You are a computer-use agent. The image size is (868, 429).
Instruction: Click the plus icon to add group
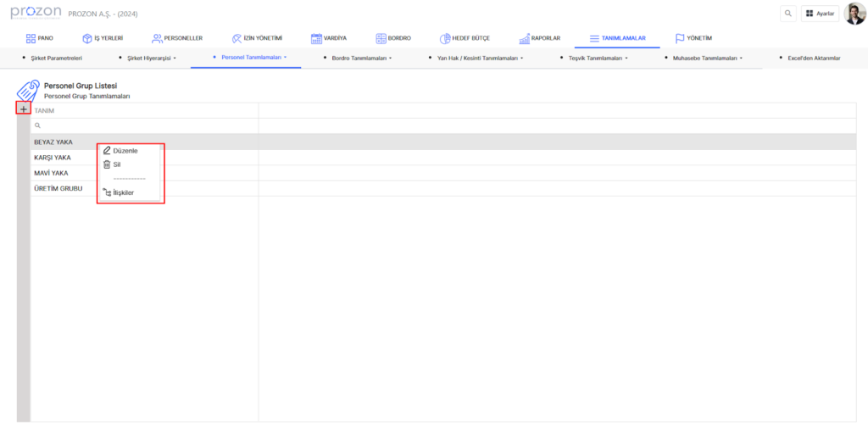tap(24, 109)
